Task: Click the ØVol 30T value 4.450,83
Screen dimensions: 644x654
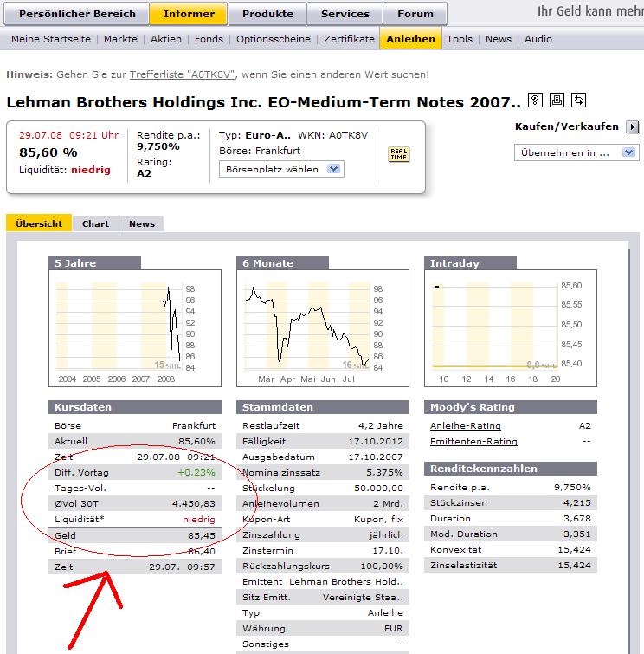Action: (x=194, y=504)
